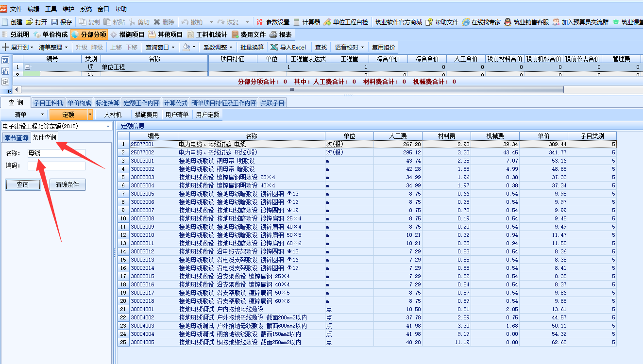The height and width of the screenshot is (364, 643).
Task: Switch to the 标准换算 tab
Action: [107, 103]
